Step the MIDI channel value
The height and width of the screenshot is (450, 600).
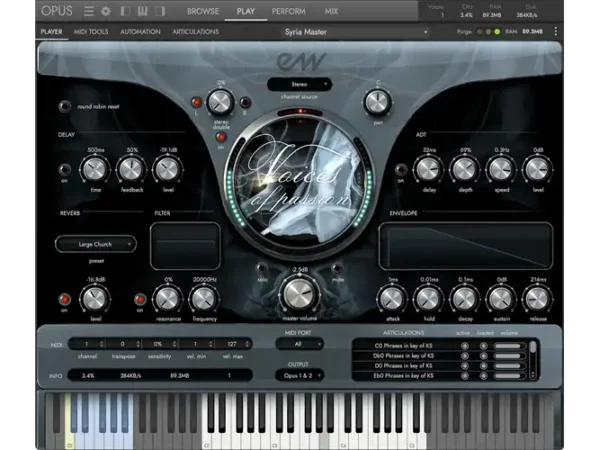point(101,344)
